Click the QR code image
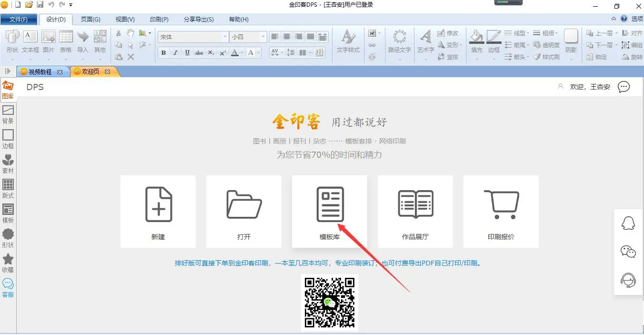644x335 pixels. pyautogui.click(x=330, y=302)
